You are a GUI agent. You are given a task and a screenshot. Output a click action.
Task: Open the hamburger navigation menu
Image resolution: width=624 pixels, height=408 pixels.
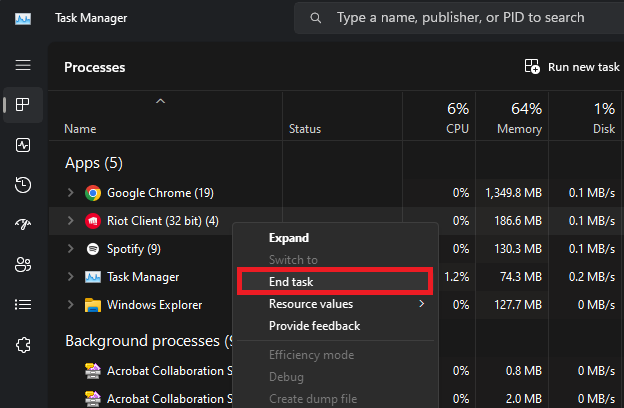click(x=23, y=65)
